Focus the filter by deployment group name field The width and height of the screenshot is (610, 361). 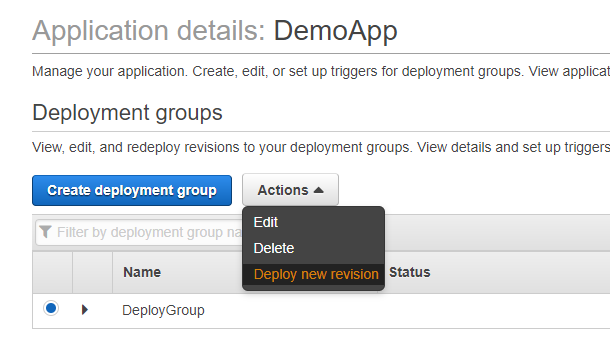[x=140, y=232]
